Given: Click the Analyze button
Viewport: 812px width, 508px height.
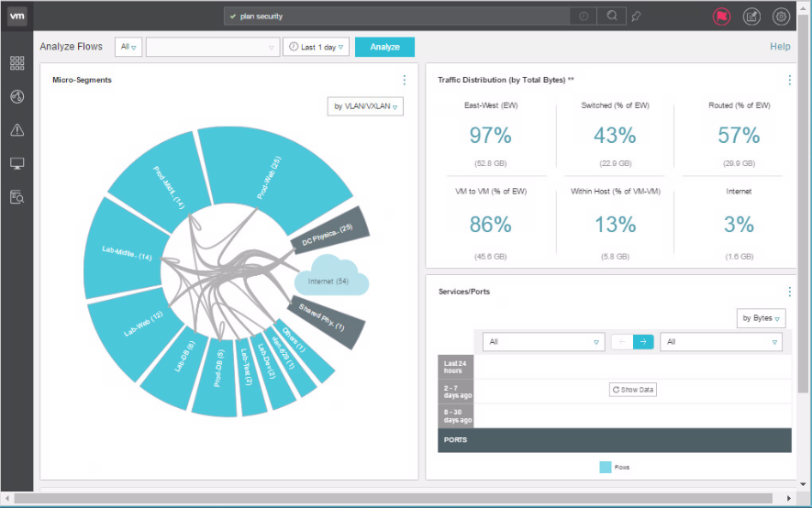Looking at the screenshot, I should click(384, 47).
